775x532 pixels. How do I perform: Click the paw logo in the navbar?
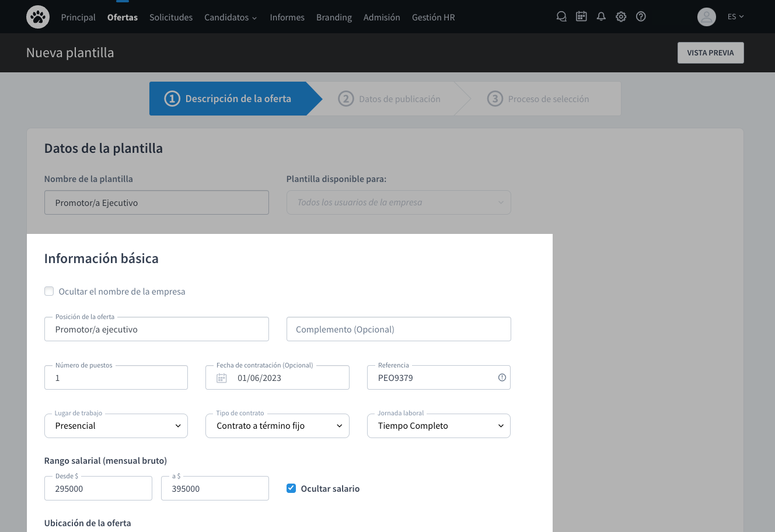pyautogui.click(x=37, y=16)
